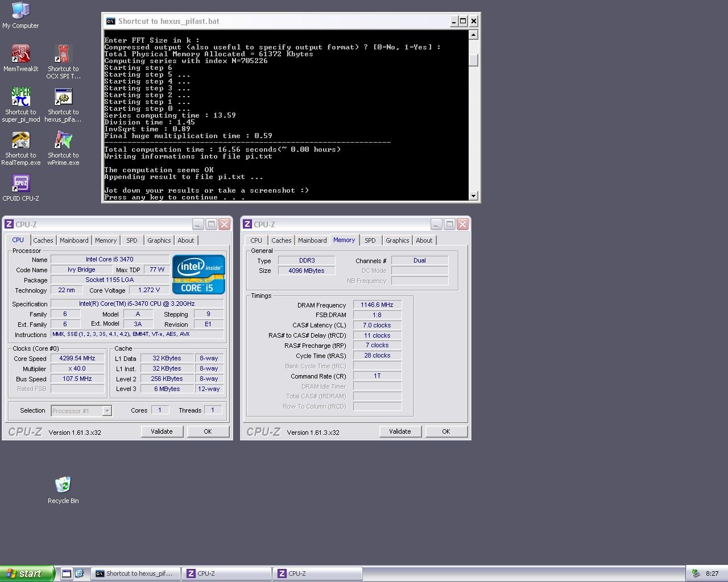Image resolution: width=728 pixels, height=582 pixels.
Task: Open Mainboard tab in right CPU-Z window
Action: pyautogui.click(x=312, y=240)
